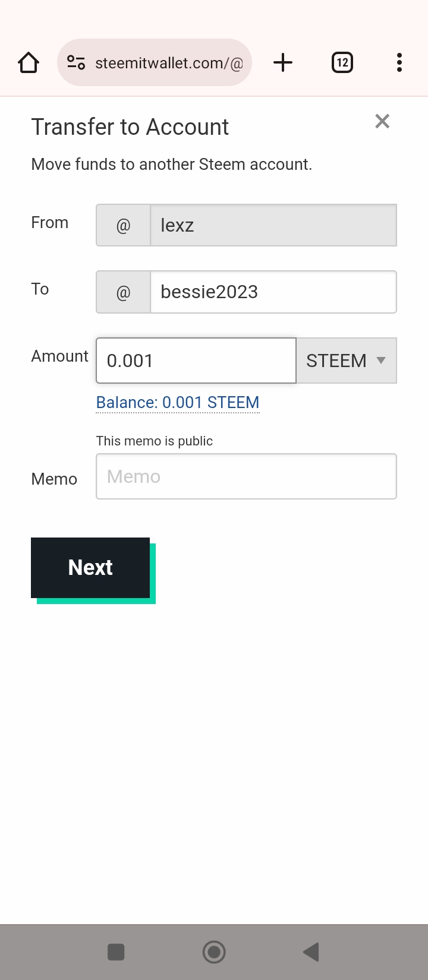Open a new tab with plus icon
The width and height of the screenshot is (428, 980).
point(283,62)
